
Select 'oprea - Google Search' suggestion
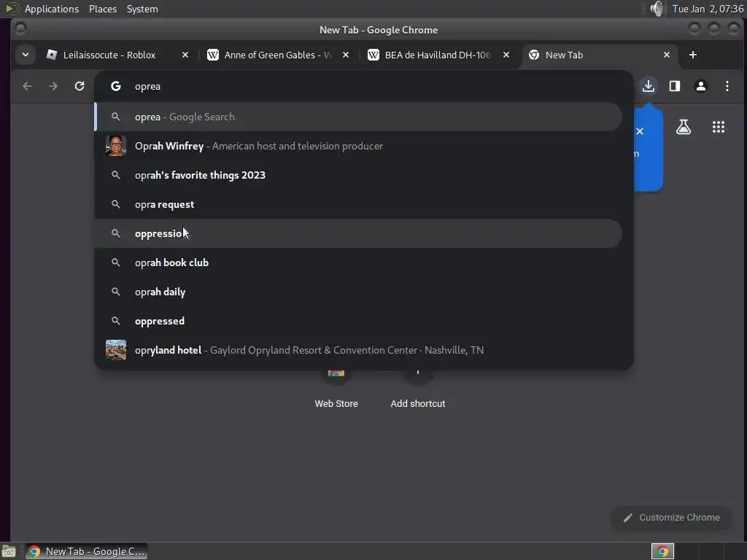(x=358, y=117)
